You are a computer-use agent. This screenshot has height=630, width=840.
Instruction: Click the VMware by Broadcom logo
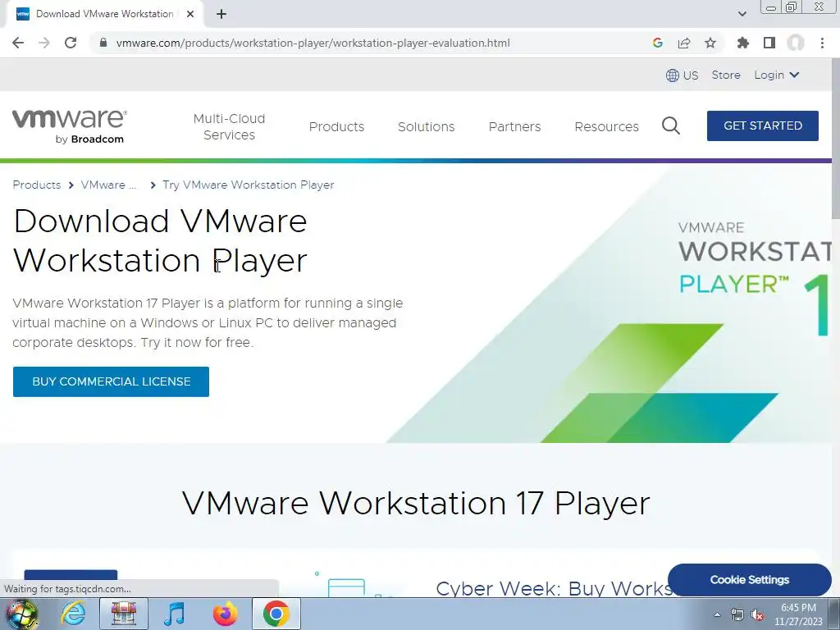tap(70, 126)
